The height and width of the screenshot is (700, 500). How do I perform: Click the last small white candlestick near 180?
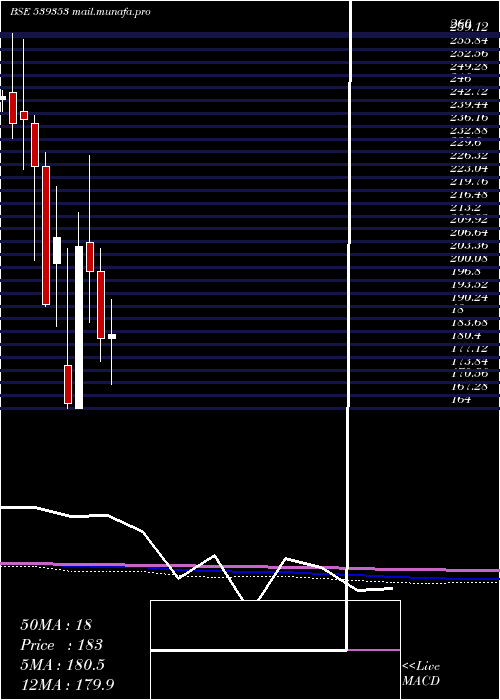(x=112, y=337)
